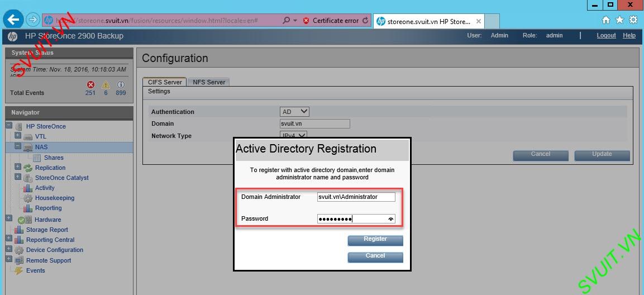Expand the VTL tree node

tap(18, 135)
